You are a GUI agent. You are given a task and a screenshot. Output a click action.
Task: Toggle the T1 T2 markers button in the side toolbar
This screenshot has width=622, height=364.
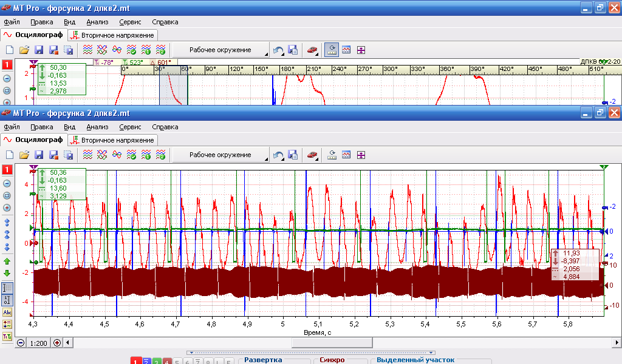pos(7,336)
